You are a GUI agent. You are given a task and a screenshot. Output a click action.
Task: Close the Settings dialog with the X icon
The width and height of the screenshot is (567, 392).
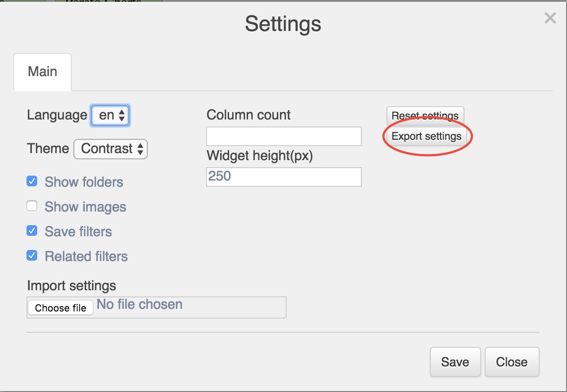click(550, 18)
